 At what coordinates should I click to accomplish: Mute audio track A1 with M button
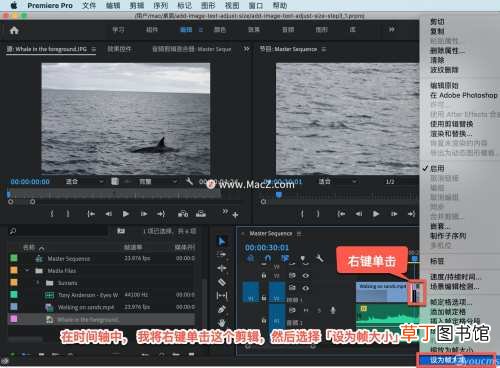coord(306,310)
